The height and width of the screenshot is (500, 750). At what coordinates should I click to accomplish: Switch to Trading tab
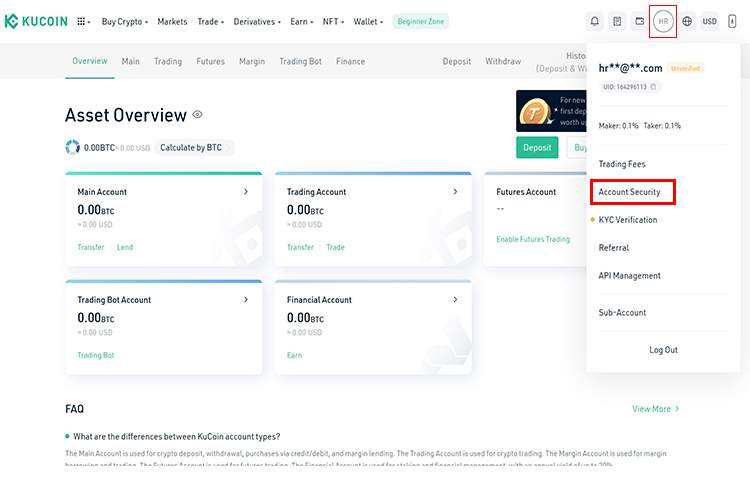[x=168, y=61]
